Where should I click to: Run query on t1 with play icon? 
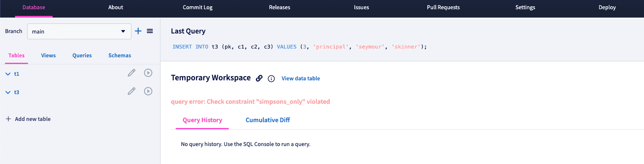pyautogui.click(x=148, y=73)
